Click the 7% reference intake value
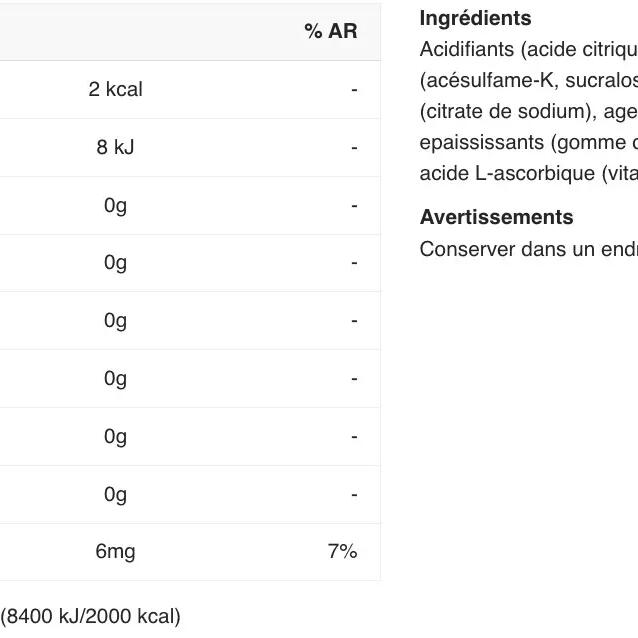This screenshot has height=638, width=638. 342,551
